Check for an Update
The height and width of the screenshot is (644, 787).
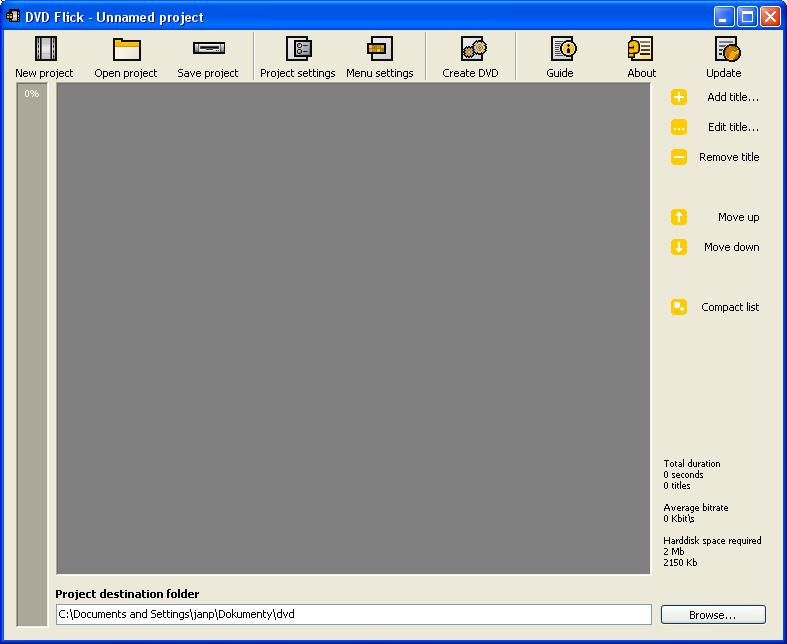[724, 56]
